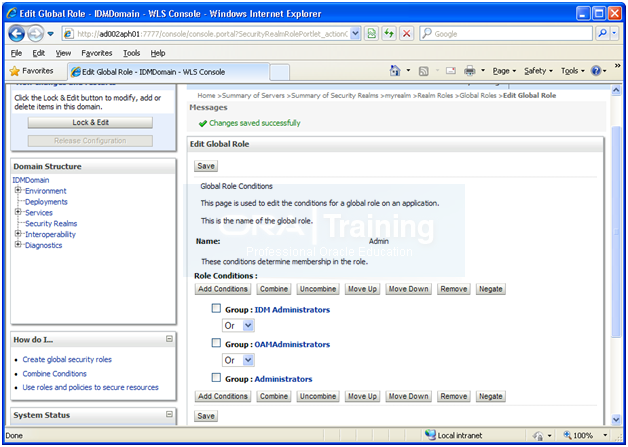Open the Safety command bar menu
Image resolution: width=628 pixels, height=447 pixels.
click(x=538, y=71)
